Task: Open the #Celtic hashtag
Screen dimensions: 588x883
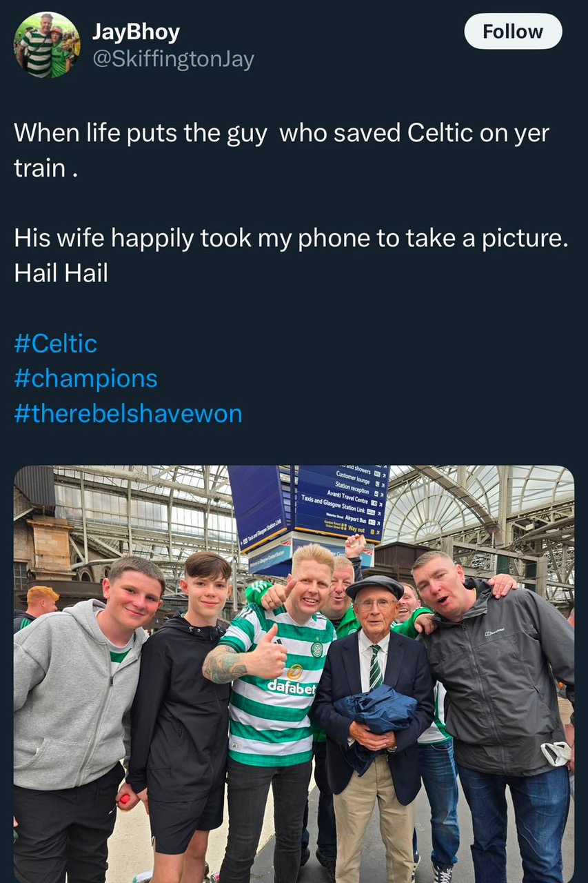Action: 55,344
